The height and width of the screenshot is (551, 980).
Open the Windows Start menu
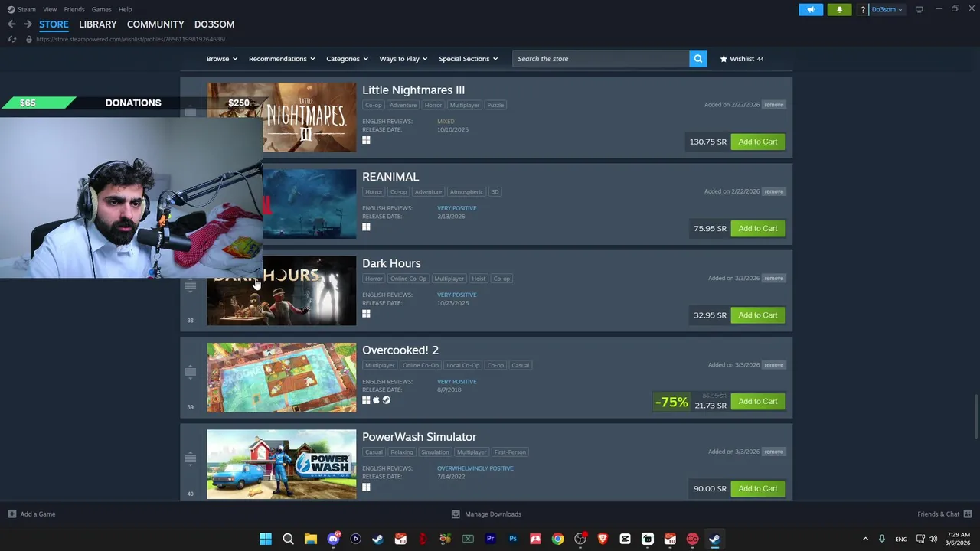[266, 539]
